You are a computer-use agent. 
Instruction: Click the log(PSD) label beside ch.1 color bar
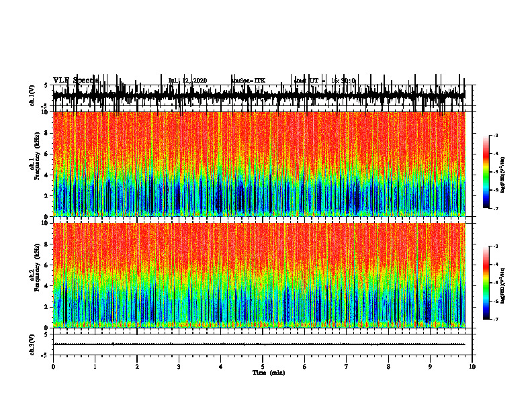pos(503,175)
